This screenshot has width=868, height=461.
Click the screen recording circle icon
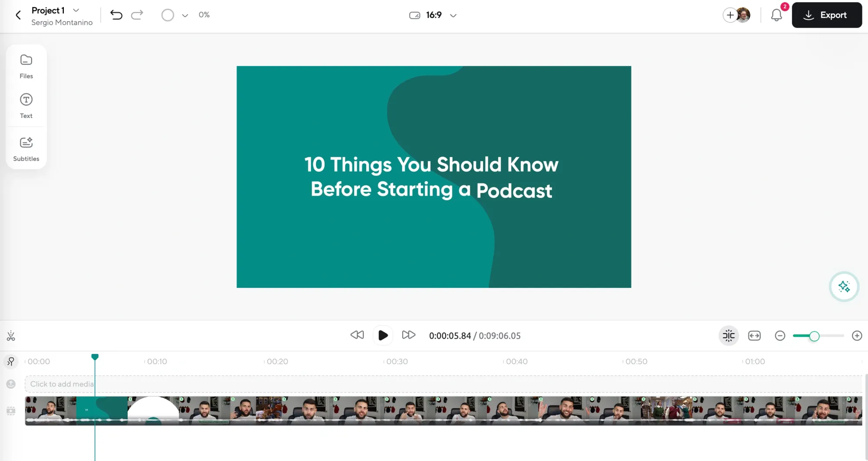(x=168, y=15)
